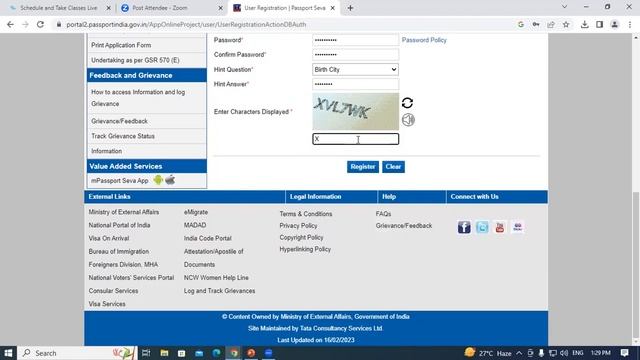Open Consular Services link
Image resolution: width=640 pixels, height=360 pixels.
[x=113, y=291]
